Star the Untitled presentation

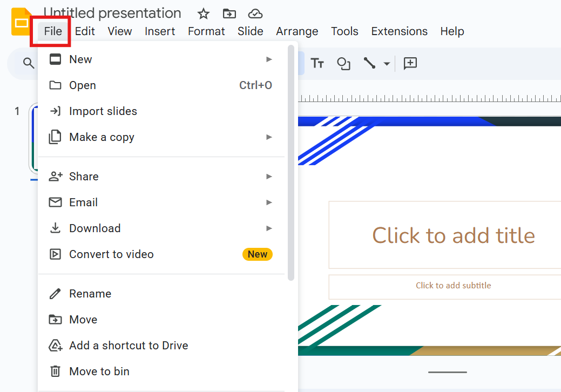click(x=203, y=14)
